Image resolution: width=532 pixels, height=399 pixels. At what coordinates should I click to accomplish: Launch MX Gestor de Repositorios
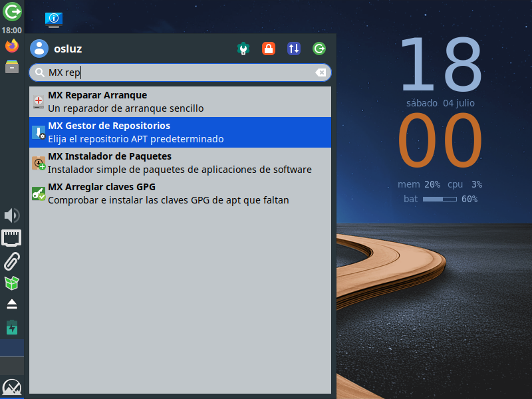pyautogui.click(x=180, y=132)
